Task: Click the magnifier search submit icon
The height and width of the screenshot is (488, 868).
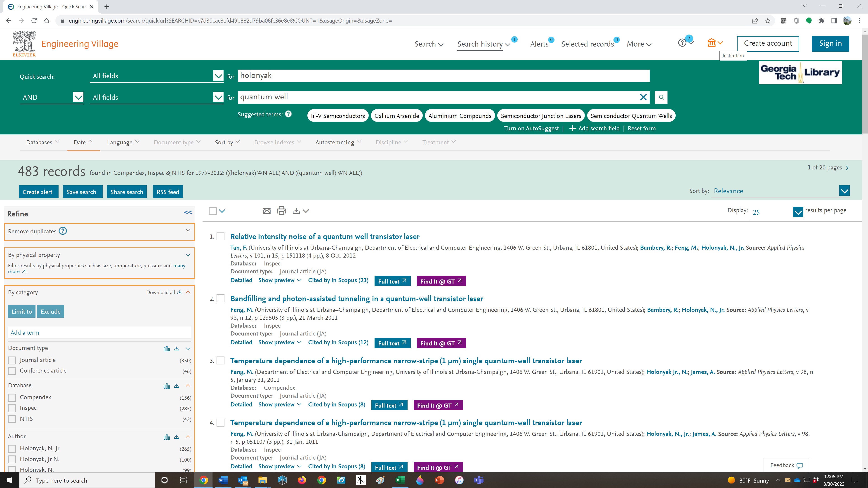Action: pyautogui.click(x=661, y=97)
